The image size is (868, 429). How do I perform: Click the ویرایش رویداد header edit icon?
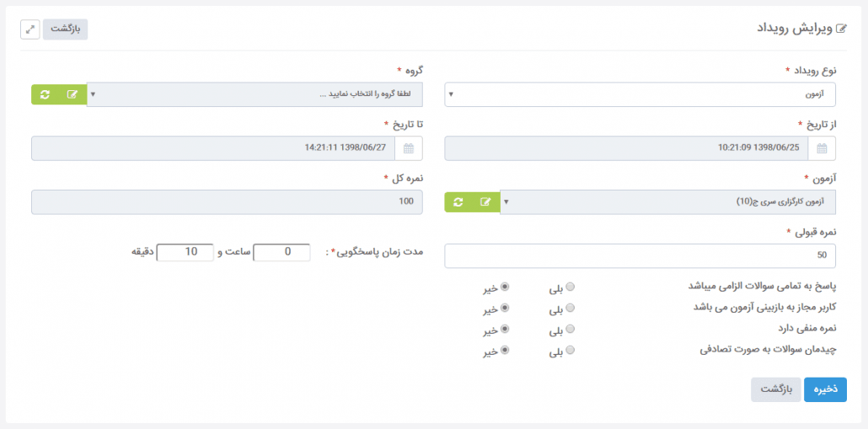pyautogui.click(x=843, y=29)
